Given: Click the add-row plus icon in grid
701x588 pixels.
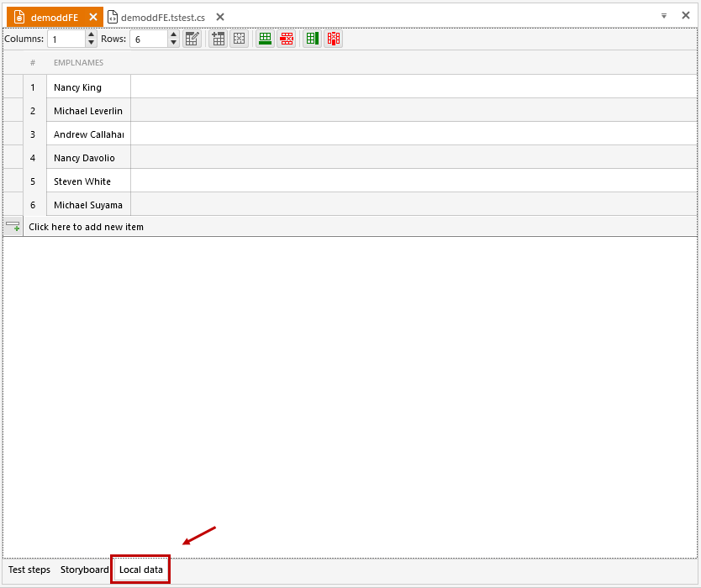Looking at the screenshot, I should pos(13,227).
